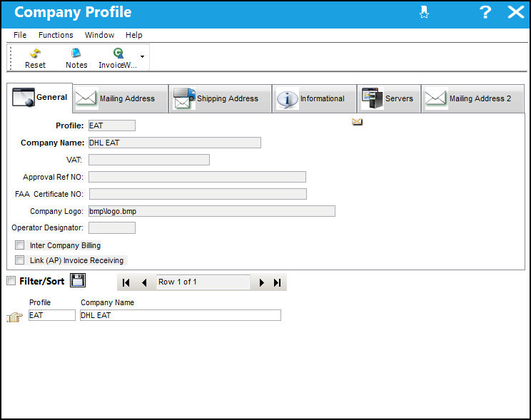
Task: Open the Help menu
Action: tap(133, 35)
